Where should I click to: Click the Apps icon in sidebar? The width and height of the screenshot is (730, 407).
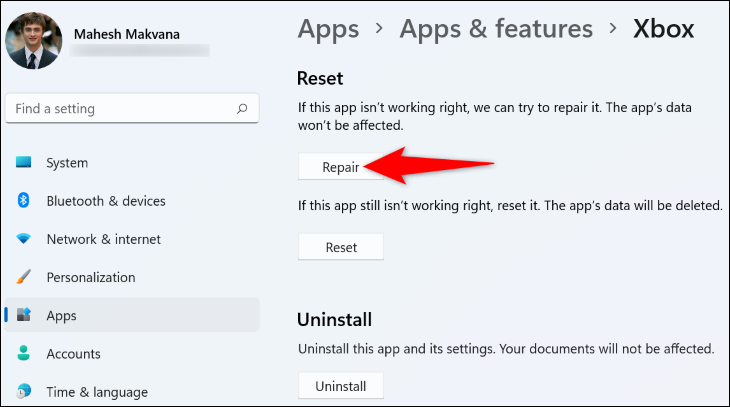23,315
